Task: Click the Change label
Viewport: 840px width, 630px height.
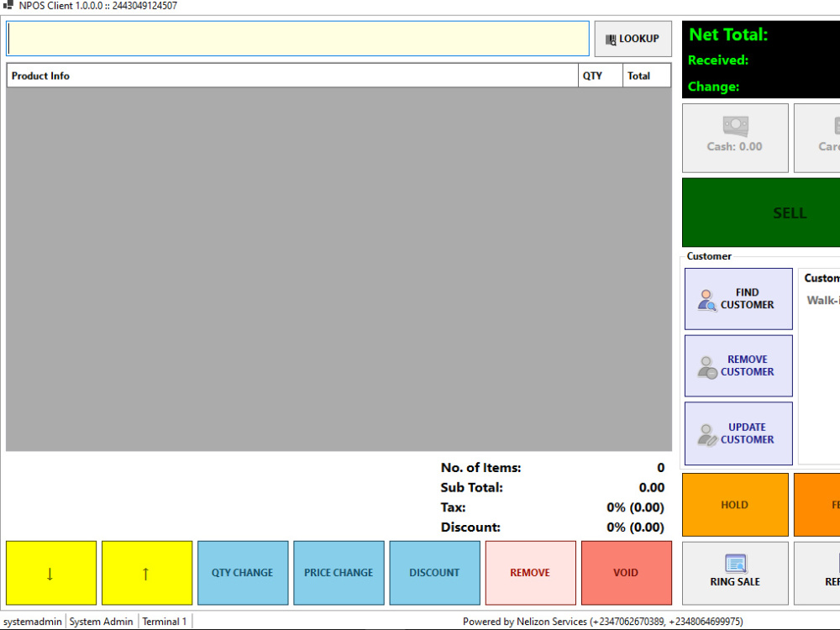Action: click(x=713, y=87)
